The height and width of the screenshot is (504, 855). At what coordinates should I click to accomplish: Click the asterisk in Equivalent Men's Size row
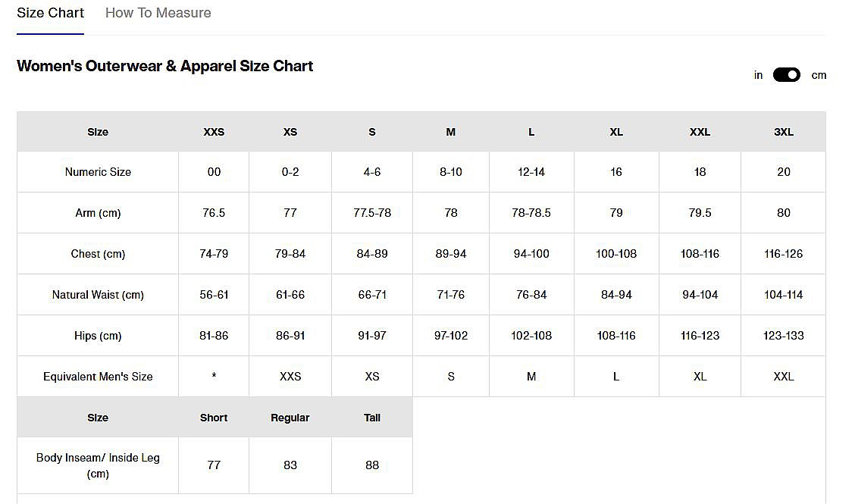[214, 377]
